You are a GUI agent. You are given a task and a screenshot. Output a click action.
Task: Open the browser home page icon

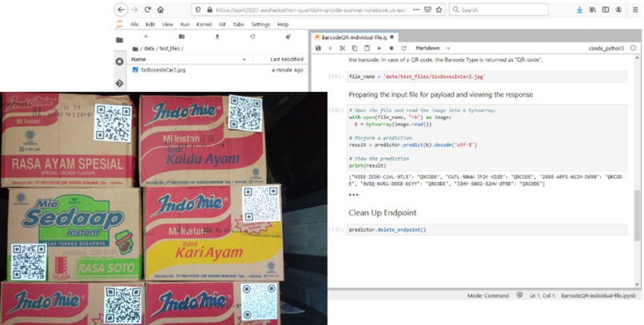point(161,10)
